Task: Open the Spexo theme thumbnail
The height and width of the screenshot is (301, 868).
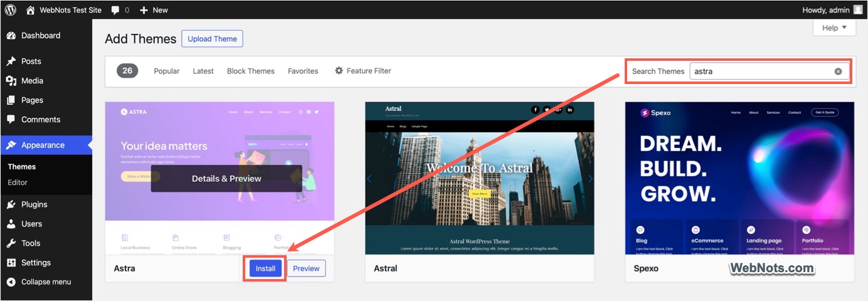Action: pyautogui.click(x=740, y=178)
